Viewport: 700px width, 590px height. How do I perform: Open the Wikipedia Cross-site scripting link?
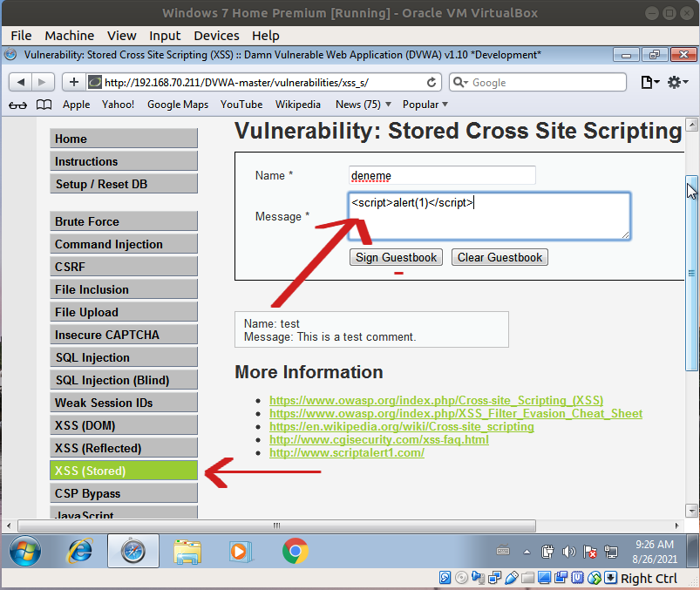(x=401, y=427)
